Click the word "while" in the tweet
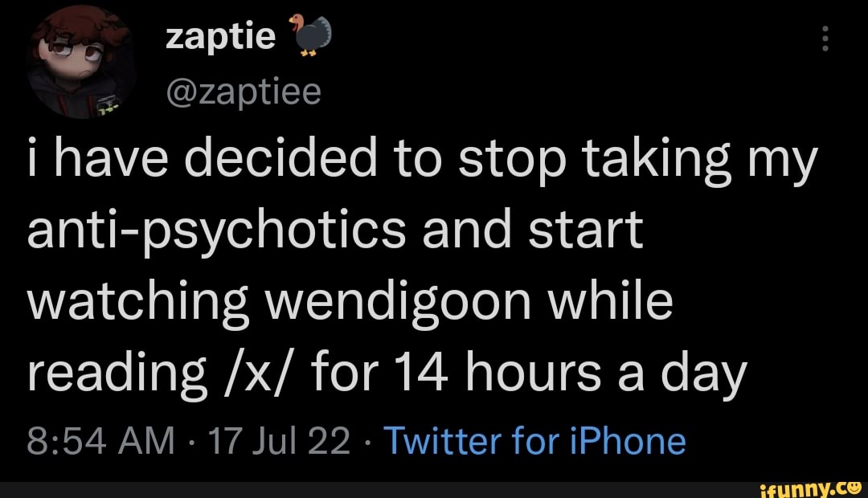 612,304
